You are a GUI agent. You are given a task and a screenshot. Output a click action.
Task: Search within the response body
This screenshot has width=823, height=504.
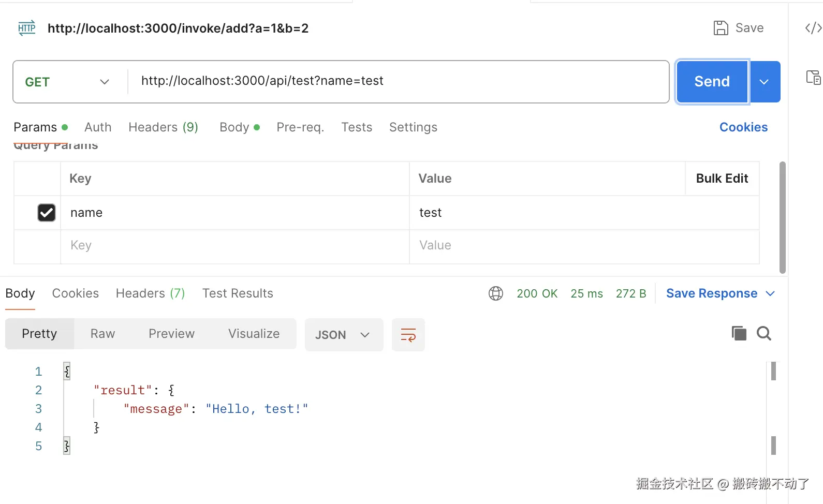764,333
